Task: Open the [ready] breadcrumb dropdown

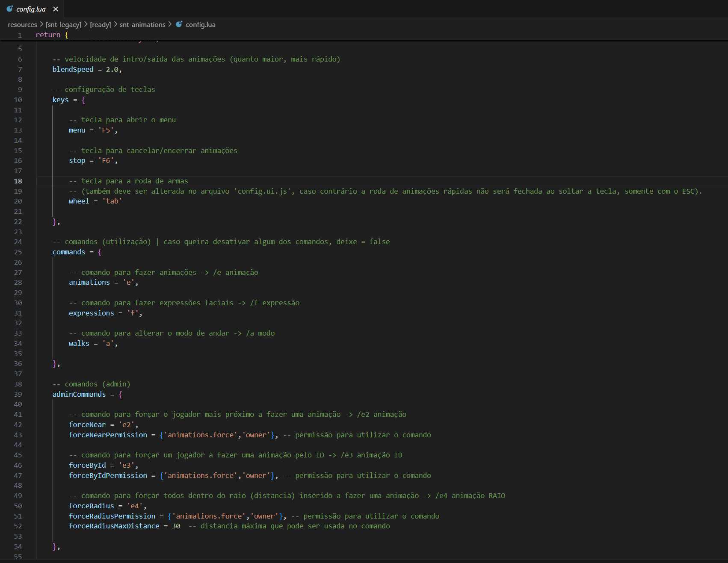Action: [100, 25]
